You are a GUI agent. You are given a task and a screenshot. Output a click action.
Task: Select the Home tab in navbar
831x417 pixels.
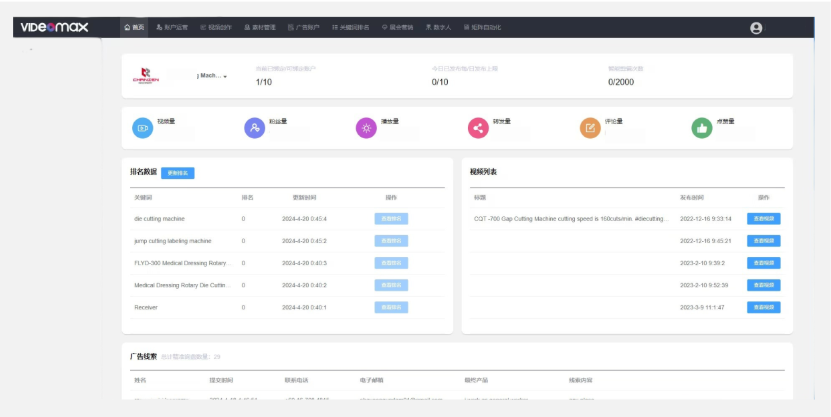(134, 28)
